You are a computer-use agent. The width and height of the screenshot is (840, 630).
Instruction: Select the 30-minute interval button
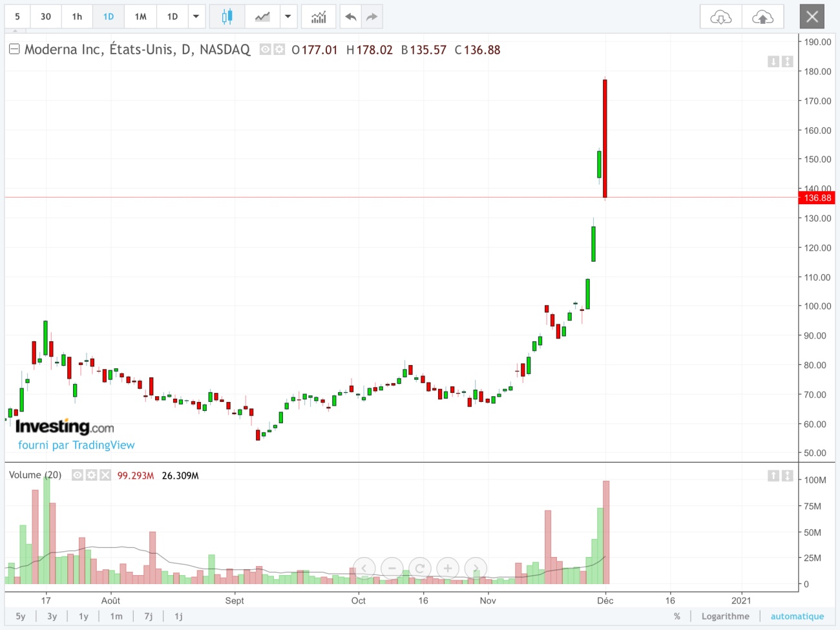pyautogui.click(x=46, y=17)
